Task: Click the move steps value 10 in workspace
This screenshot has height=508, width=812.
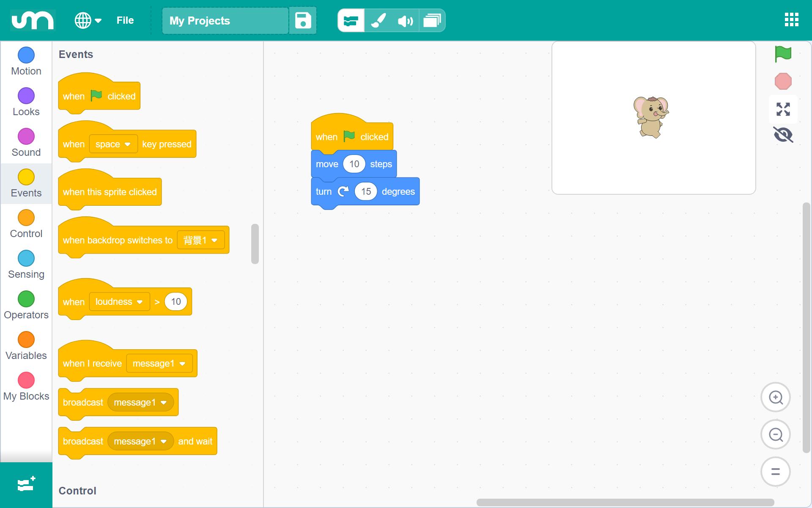Action: coord(354,164)
